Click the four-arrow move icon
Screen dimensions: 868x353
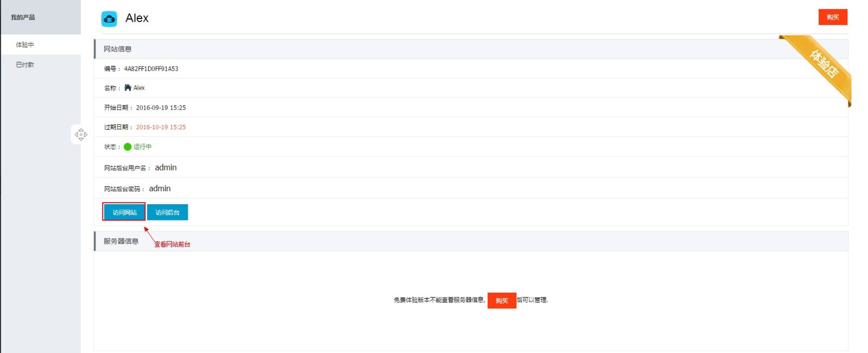(81, 134)
